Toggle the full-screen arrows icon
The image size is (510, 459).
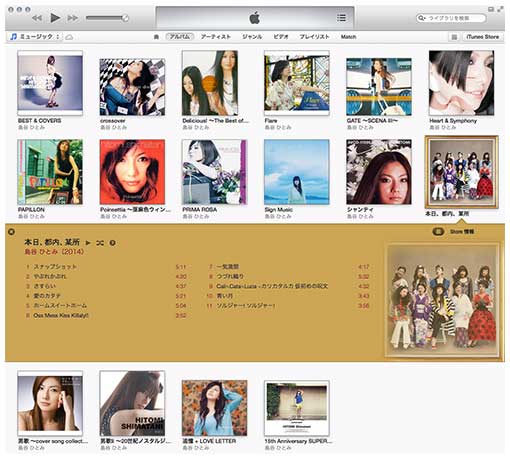(500, 9)
